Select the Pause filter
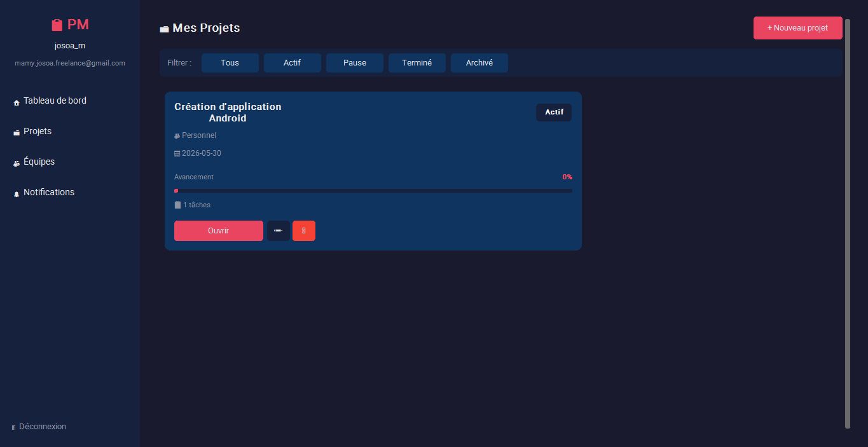The height and width of the screenshot is (447, 868). coord(355,63)
